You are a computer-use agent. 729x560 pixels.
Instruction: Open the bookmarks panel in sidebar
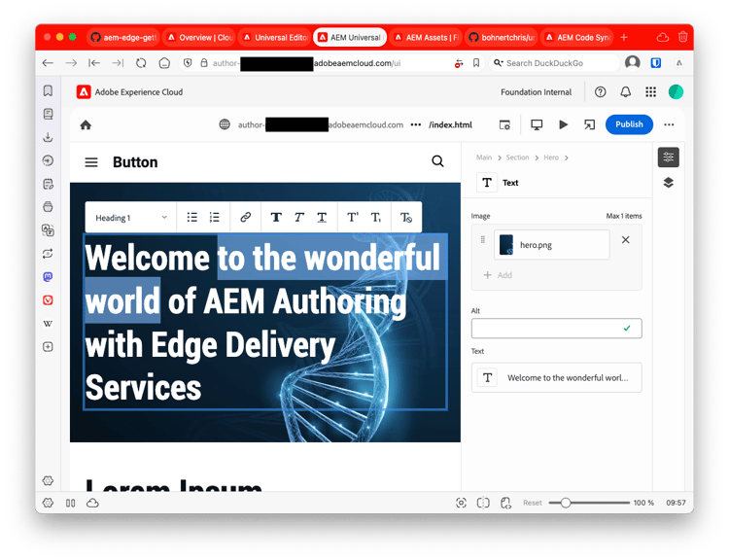[x=48, y=90]
